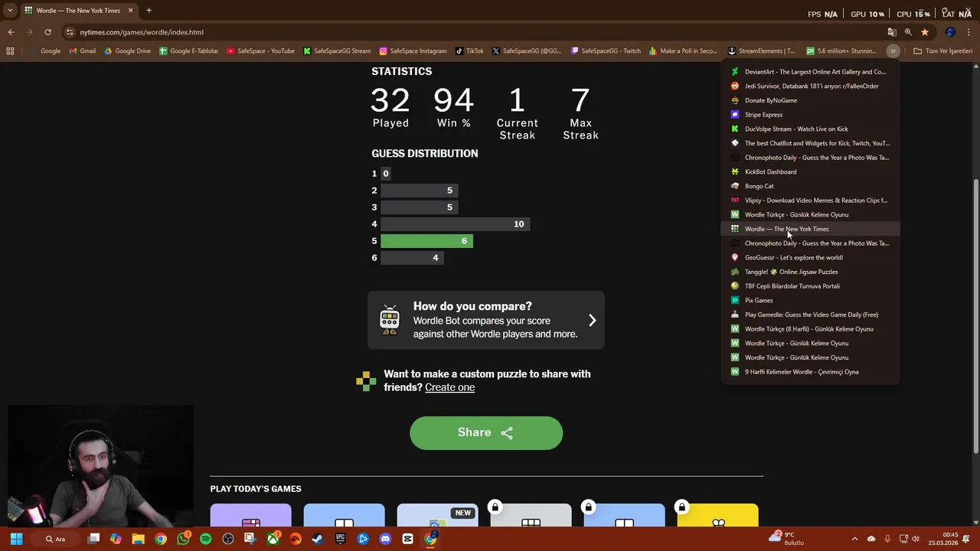Open the Chrome three-dot menu
The image size is (980, 551).
(x=969, y=32)
